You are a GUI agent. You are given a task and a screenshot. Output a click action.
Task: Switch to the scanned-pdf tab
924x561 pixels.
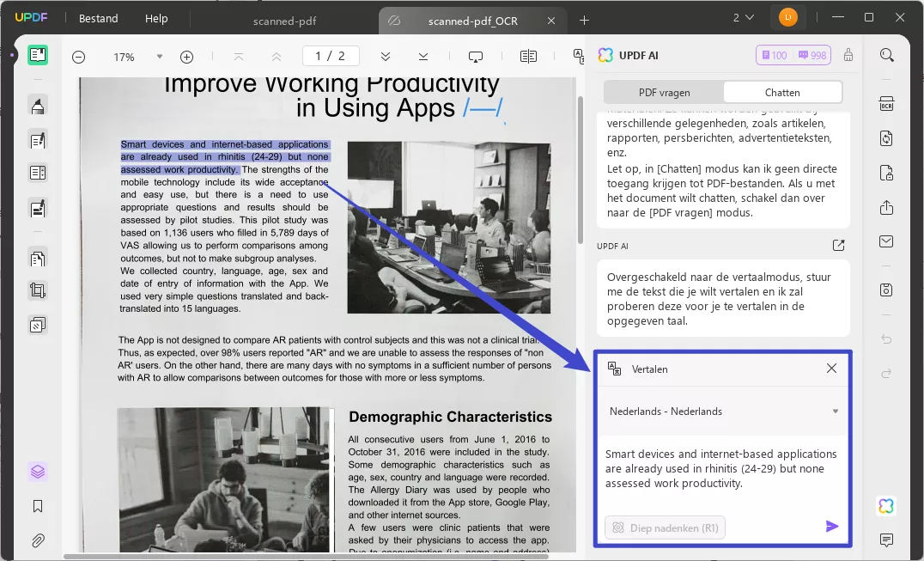tap(286, 21)
